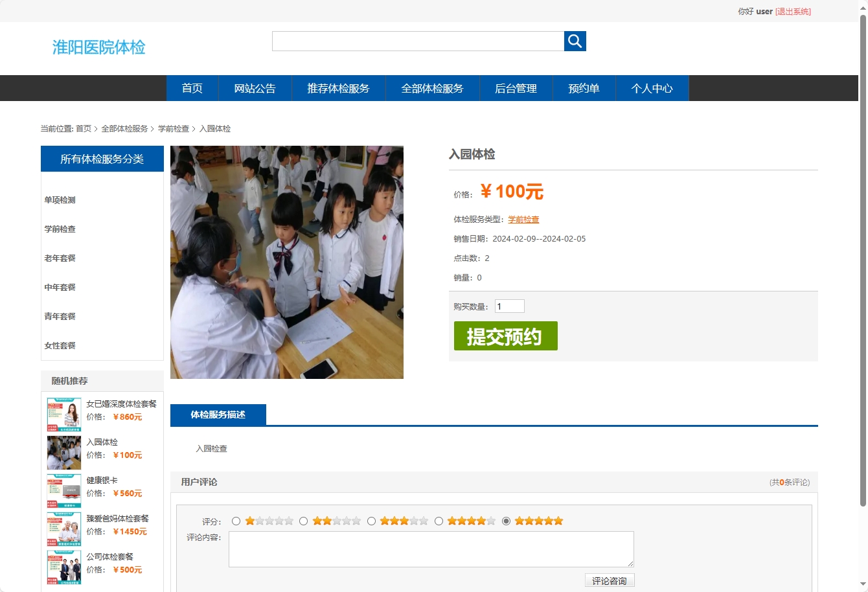Screen dimensions: 868x592
Task: Click inside the 购买数量 quantity field
Action: (x=510, y=305)
